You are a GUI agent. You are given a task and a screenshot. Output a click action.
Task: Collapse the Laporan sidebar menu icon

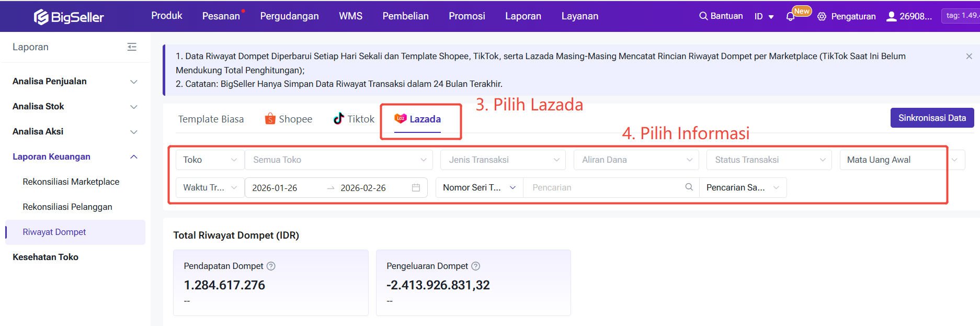tap(132, 47)
